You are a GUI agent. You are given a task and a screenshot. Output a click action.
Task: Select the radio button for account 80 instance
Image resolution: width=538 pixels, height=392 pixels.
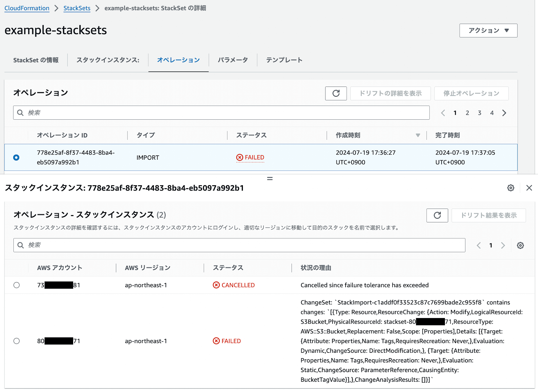tap(17, 341)
